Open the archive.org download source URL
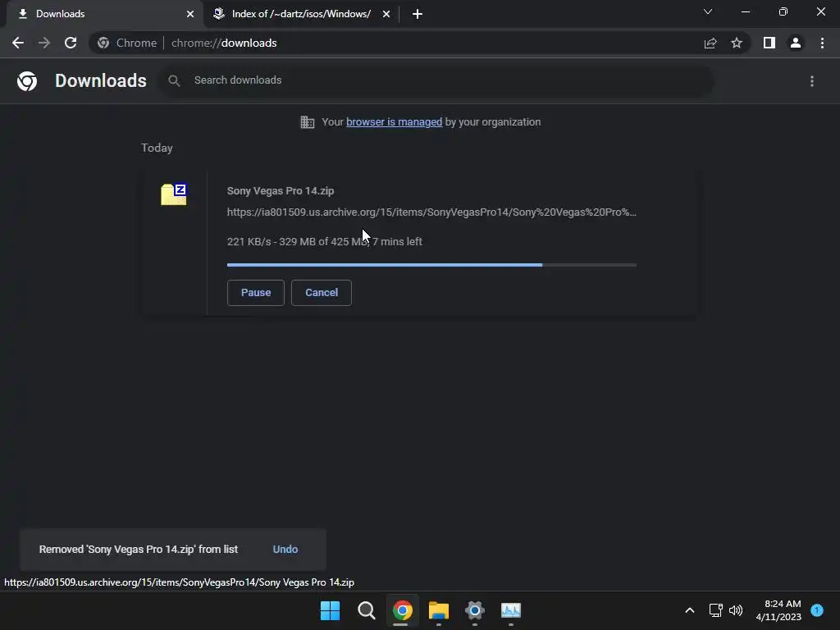 click(431, 212)
